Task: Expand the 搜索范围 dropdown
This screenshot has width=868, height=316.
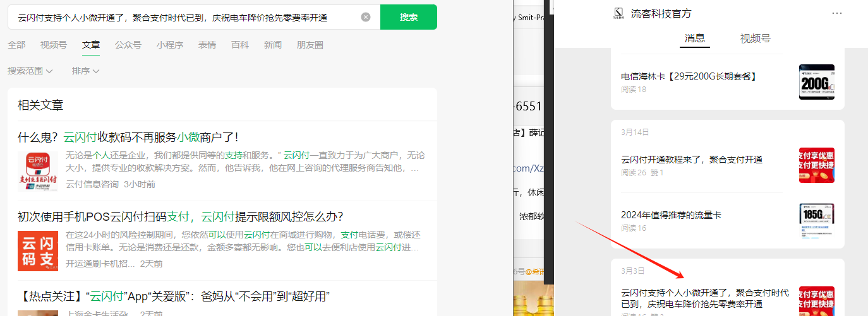Action: point(30,71)
